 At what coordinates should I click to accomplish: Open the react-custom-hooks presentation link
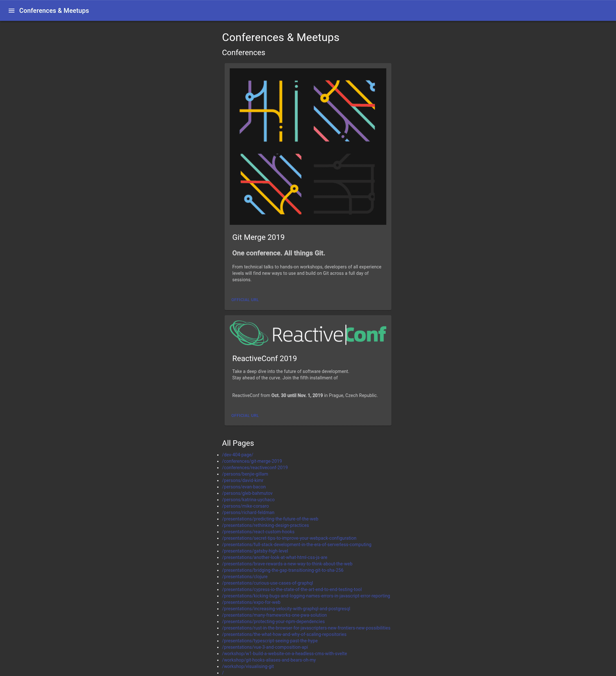pos(258,532)
